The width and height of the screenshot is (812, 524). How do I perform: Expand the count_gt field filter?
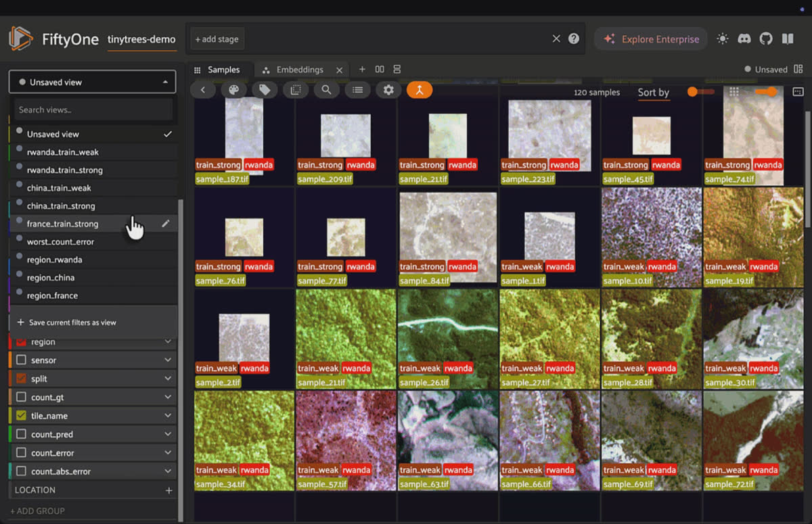168,398
